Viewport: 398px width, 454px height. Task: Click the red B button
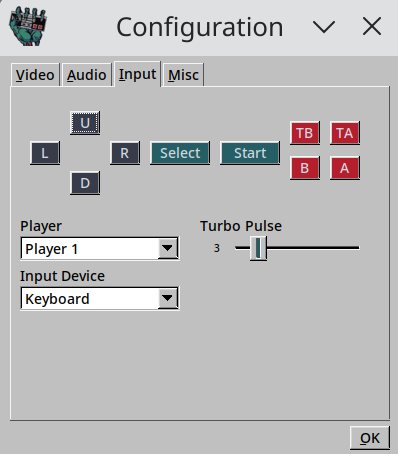[x=305, y=168]
